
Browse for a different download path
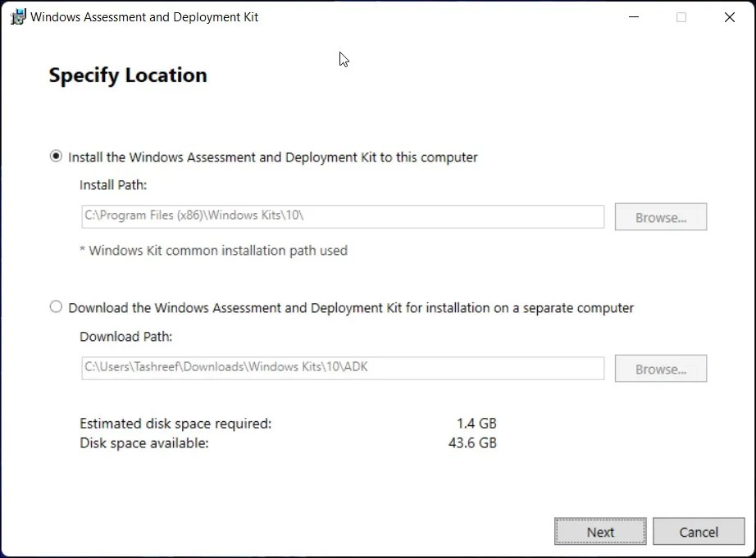pyautogui.click(x=660, y=368)
